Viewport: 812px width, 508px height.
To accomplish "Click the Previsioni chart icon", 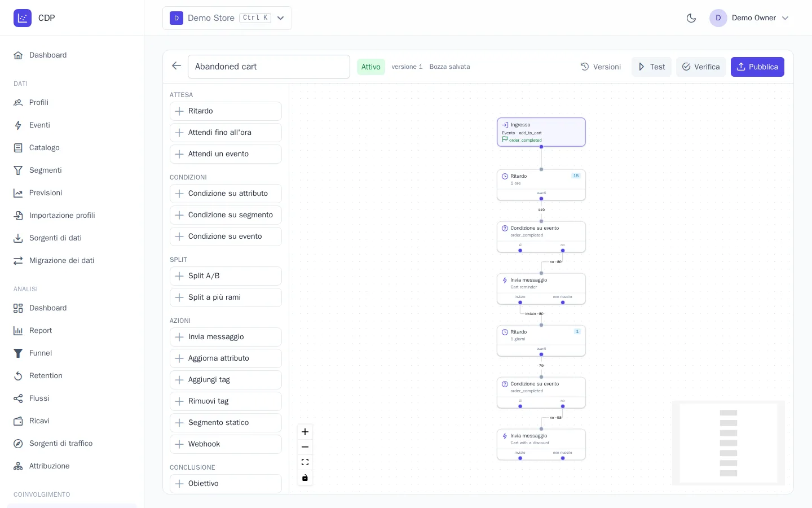I will pyautogui.click(x=18, y=193).
